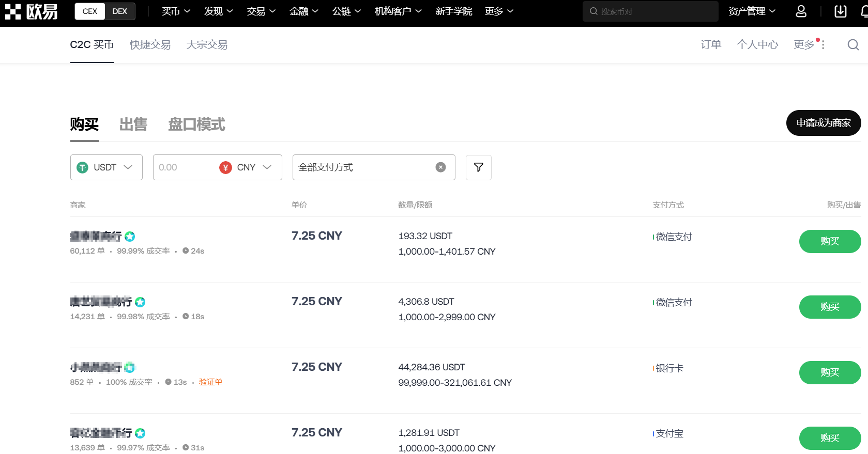The width and height of the screenshot is (868, 454).
Task: Switch to the 出售 tab
Action: pyautogui.click(x=133, y=124)
